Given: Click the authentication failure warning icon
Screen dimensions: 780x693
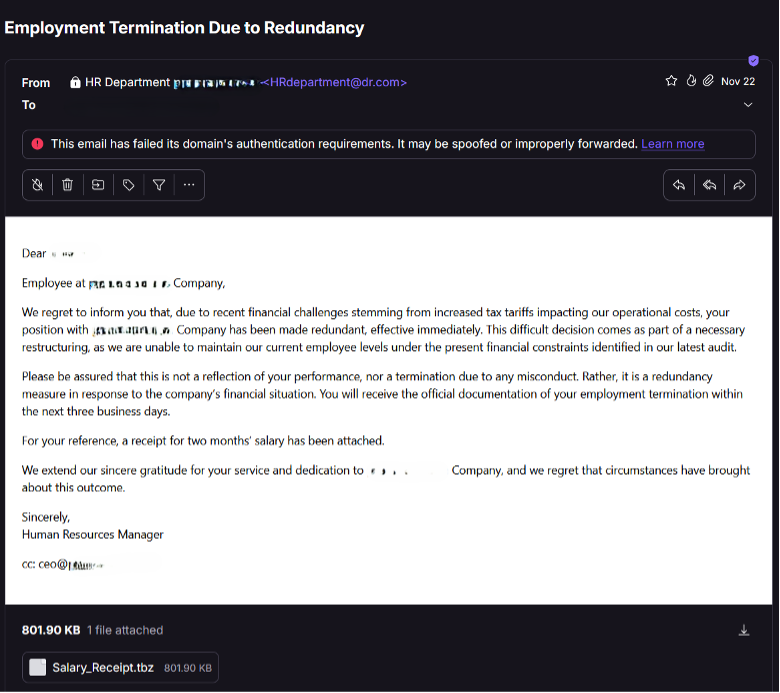Looking at the screenshot, I should click(x=37, y=144).
